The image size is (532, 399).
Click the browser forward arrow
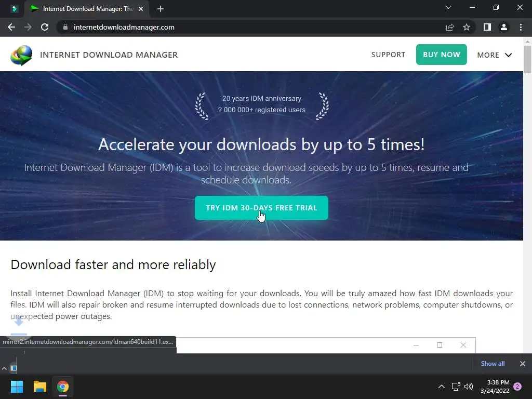pos(28,27)
